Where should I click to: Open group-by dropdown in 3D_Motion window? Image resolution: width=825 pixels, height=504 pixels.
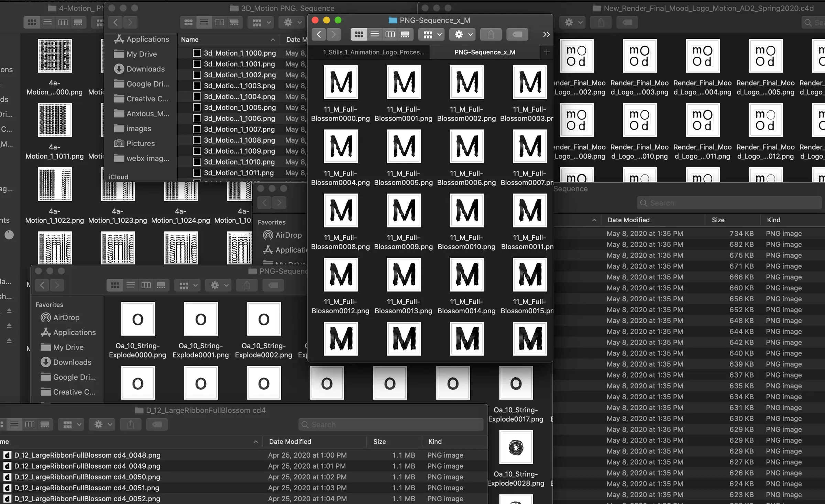point(261,23)
